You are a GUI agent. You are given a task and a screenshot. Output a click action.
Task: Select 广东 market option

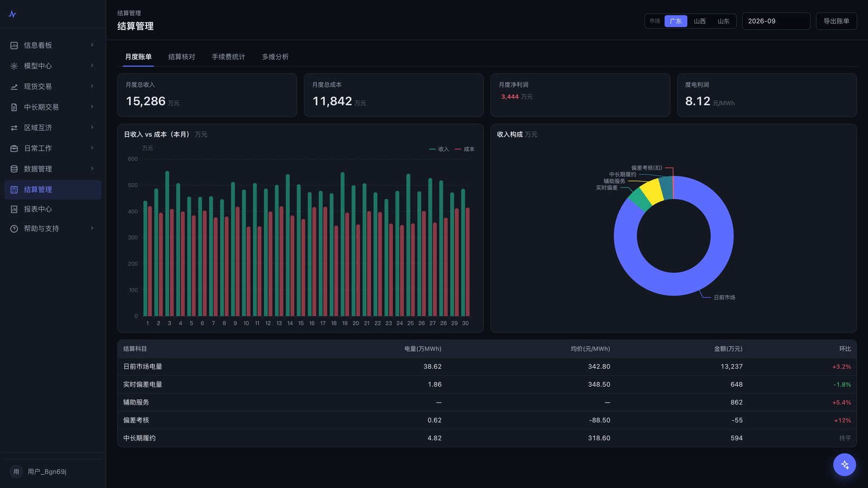(676, 21)
